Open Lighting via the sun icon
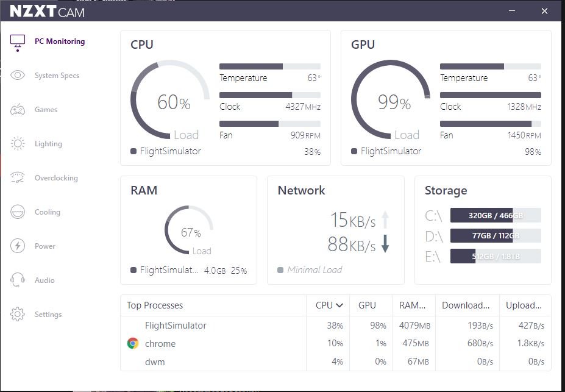Screen dimensions: 565x392 [x=18, y=144]
